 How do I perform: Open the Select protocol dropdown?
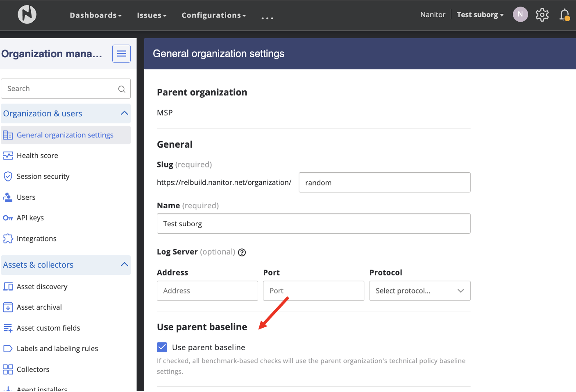(420, 291)
